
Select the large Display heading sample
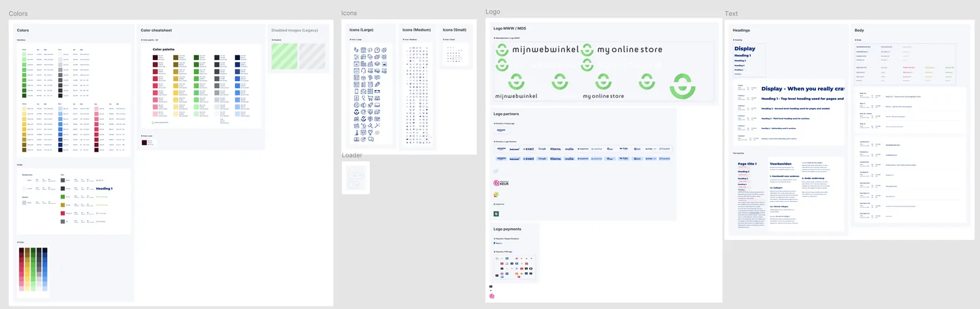click(745, 48)
